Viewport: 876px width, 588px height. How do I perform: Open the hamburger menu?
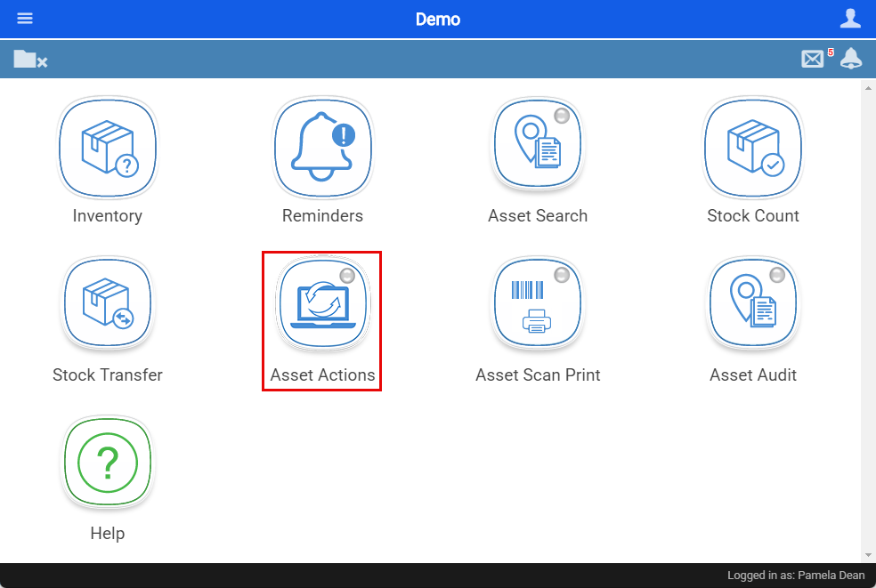(x=25, y=19)
